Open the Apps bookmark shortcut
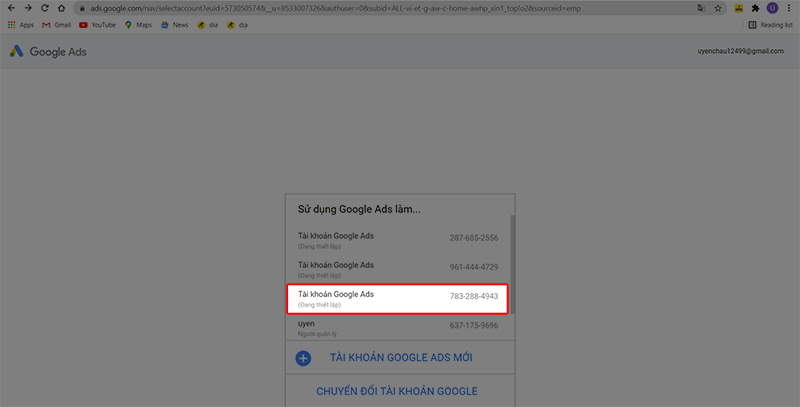The width and height of the screenshot is (800, 407). (21, 24)
